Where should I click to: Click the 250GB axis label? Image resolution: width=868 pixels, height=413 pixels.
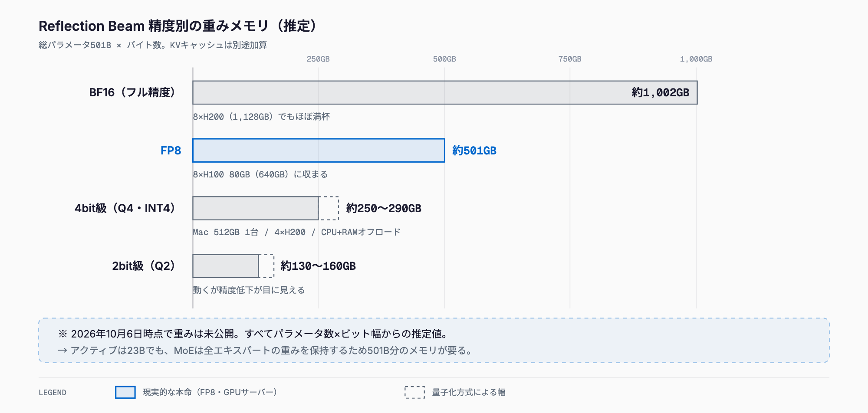tap(318, 59)
